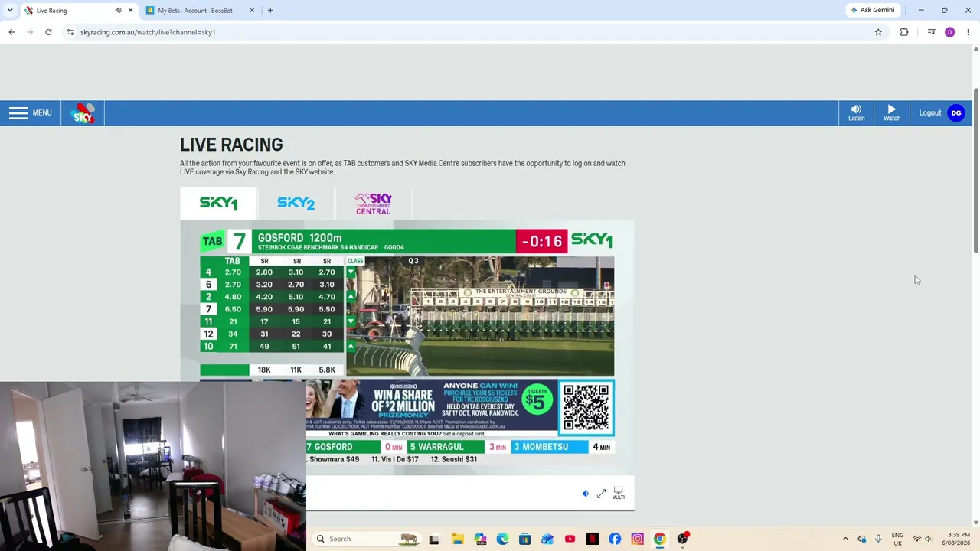Open Task View from the taskbar
980x551 pixels.
coord(434,539)
